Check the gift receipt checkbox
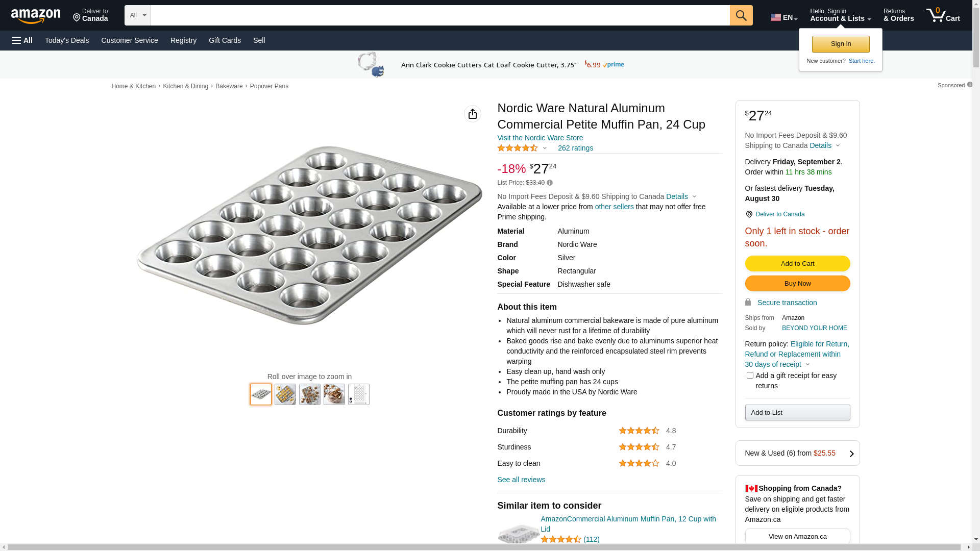Screen dimensions: 980x551 (x=750, y=375)
